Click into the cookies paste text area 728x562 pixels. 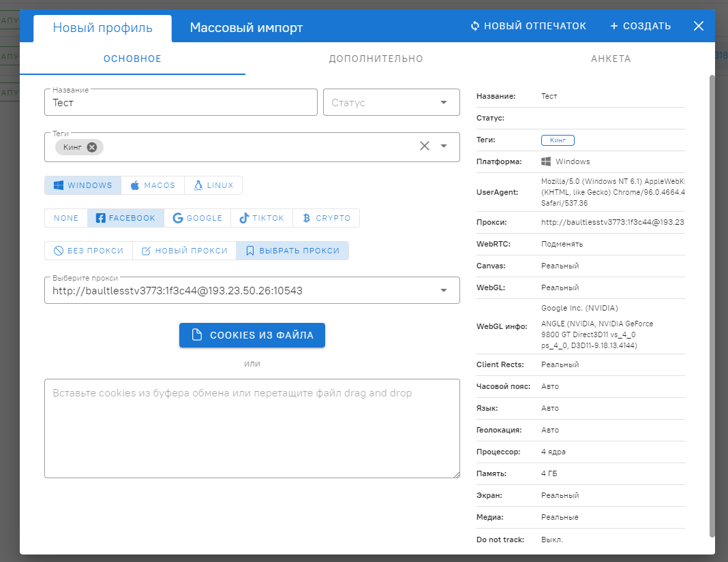coord(252,428)
